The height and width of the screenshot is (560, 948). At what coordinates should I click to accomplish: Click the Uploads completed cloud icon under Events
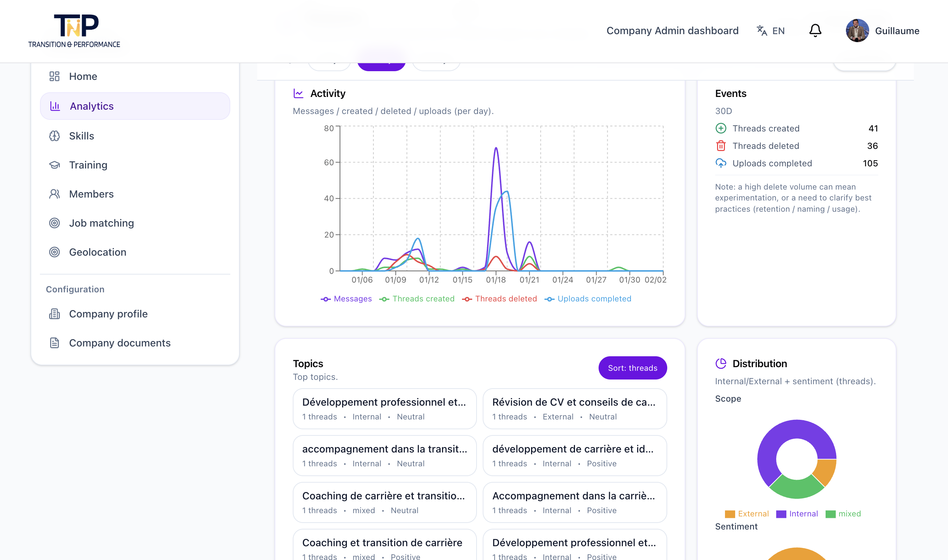pos(721,163)
